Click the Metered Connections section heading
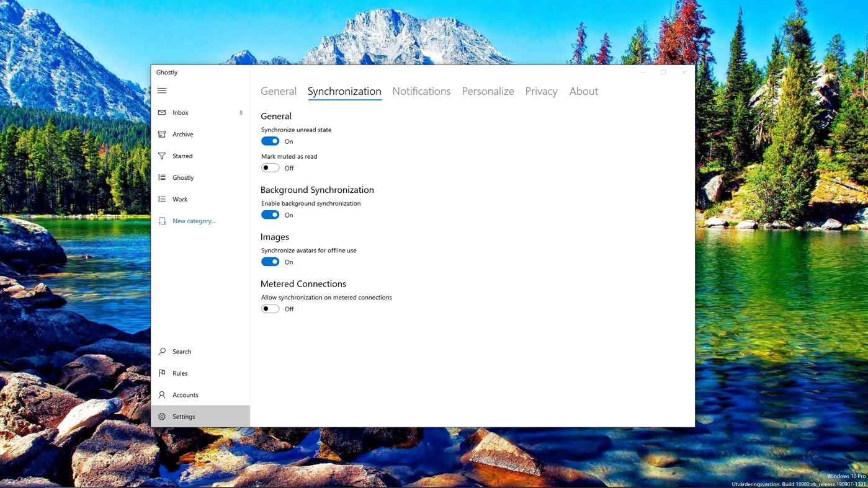The width and height of the screenshot is (868, 488). pyautogui.click(x=303, y=284)
